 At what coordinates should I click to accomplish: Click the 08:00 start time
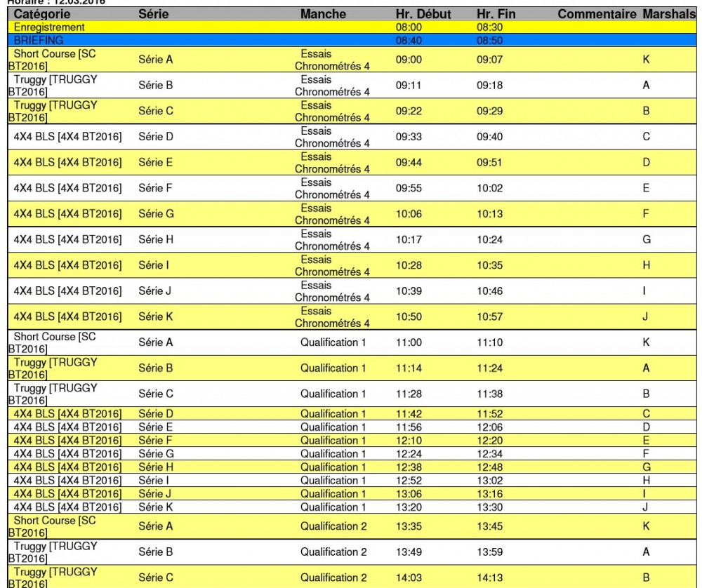[409, 27]
